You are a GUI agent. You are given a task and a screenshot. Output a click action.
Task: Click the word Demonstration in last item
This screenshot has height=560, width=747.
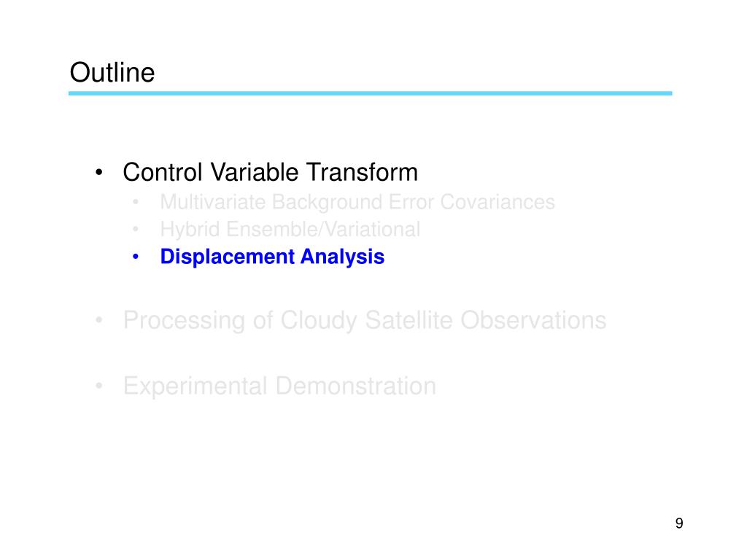[x=355, y=386]
